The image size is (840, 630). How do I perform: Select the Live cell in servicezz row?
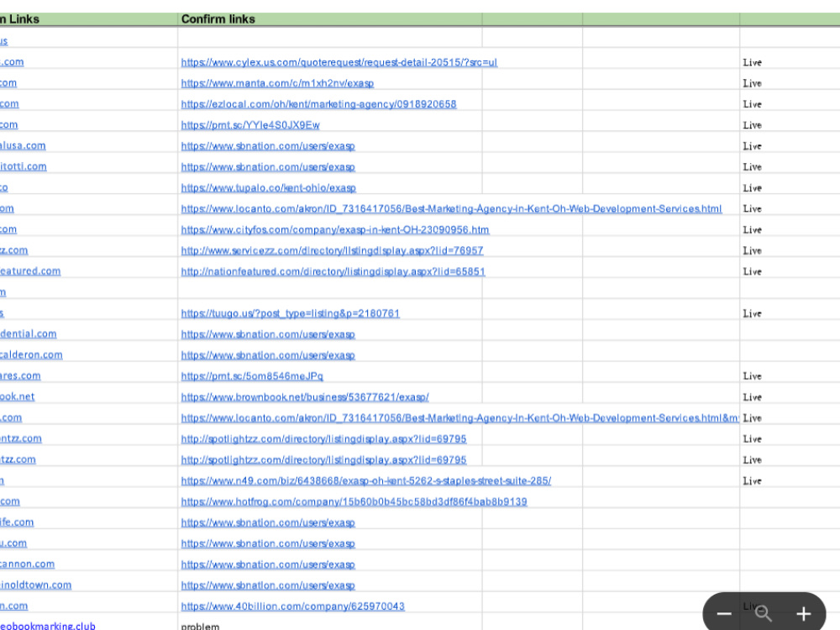752,250
